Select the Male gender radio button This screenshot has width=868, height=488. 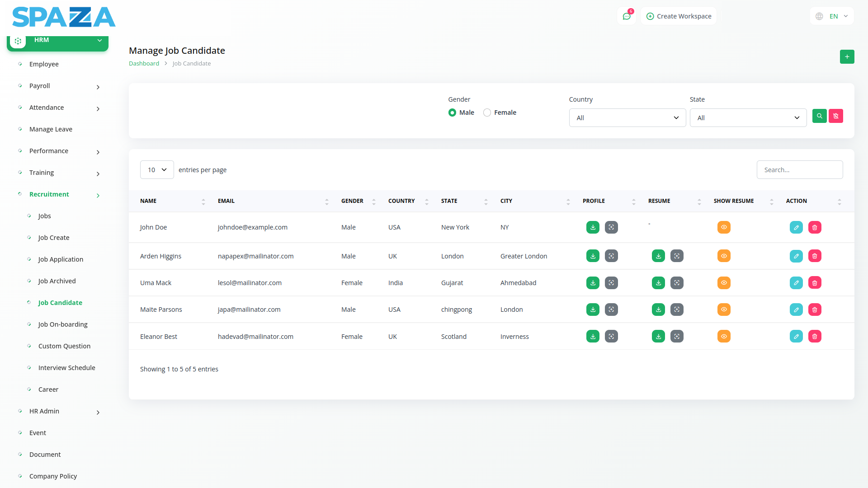pyautogui.click(x=452, y=113)
